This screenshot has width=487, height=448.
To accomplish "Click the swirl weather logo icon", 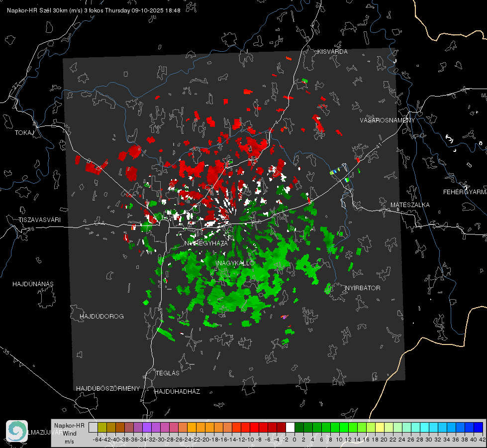I will (17, 431).
